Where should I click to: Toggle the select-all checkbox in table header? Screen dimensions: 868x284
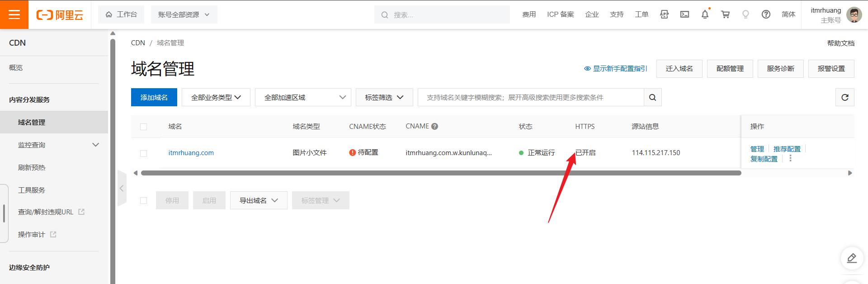coord(143,127)
